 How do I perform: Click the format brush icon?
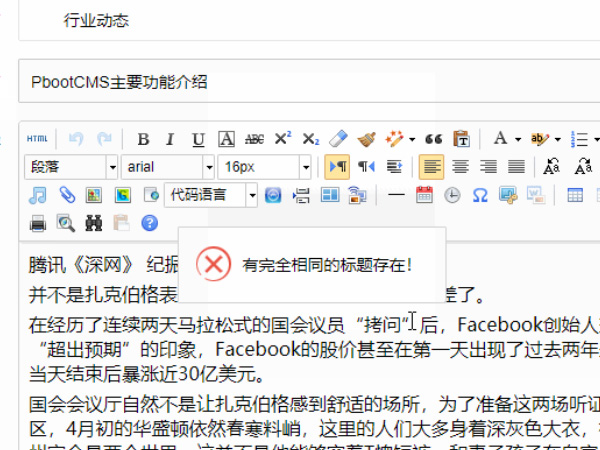pyautogui.click(x=367, y=139)
